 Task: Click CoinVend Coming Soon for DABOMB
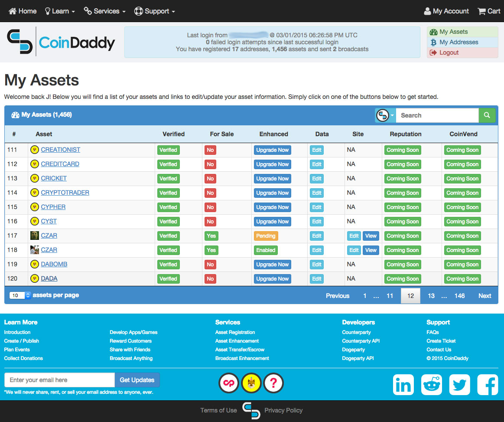coord(462,265)
